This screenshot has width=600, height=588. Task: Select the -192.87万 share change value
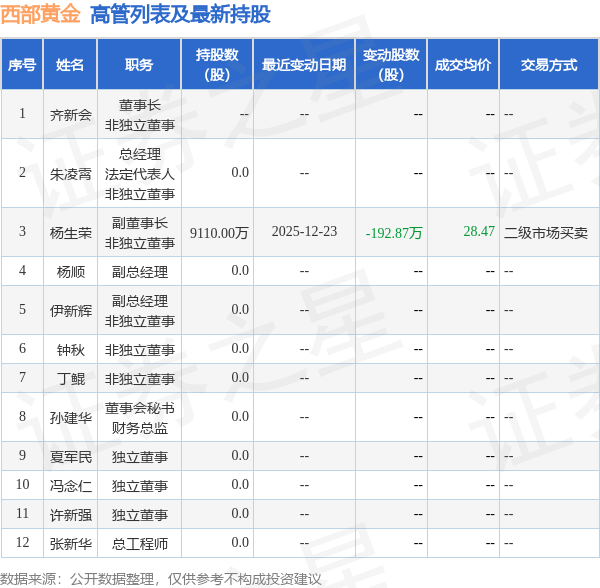click(394, 232)
